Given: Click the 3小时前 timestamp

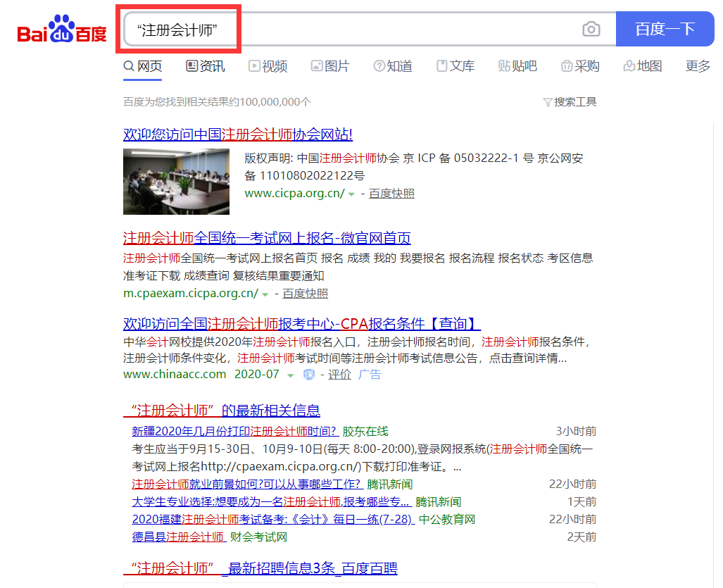Looking at the screenshot, I should (577, 432).
